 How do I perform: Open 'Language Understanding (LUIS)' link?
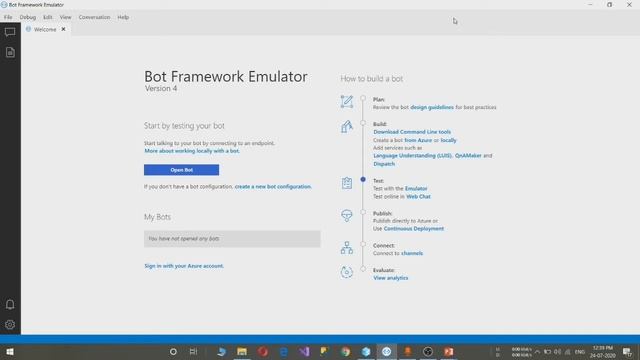pos(413,156)
